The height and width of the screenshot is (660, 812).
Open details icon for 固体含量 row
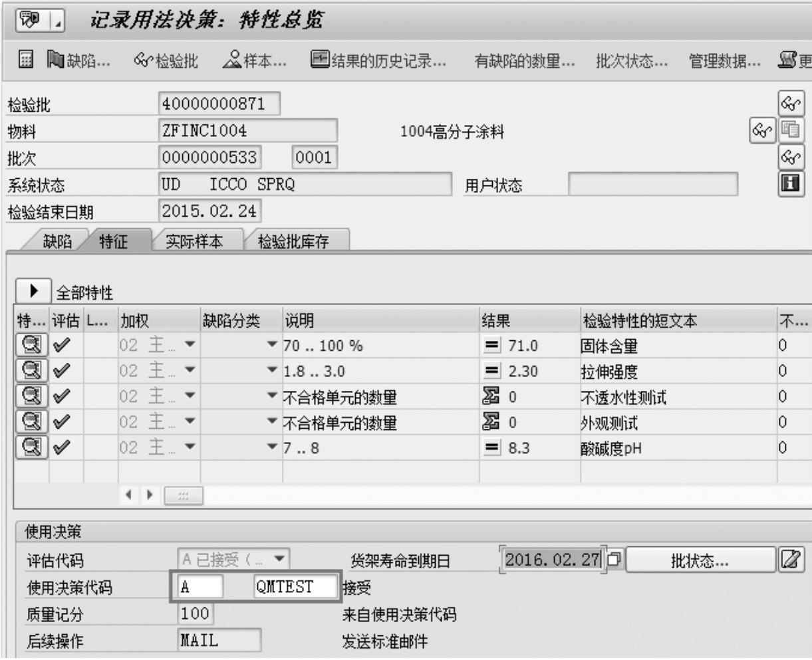[32, 346]
